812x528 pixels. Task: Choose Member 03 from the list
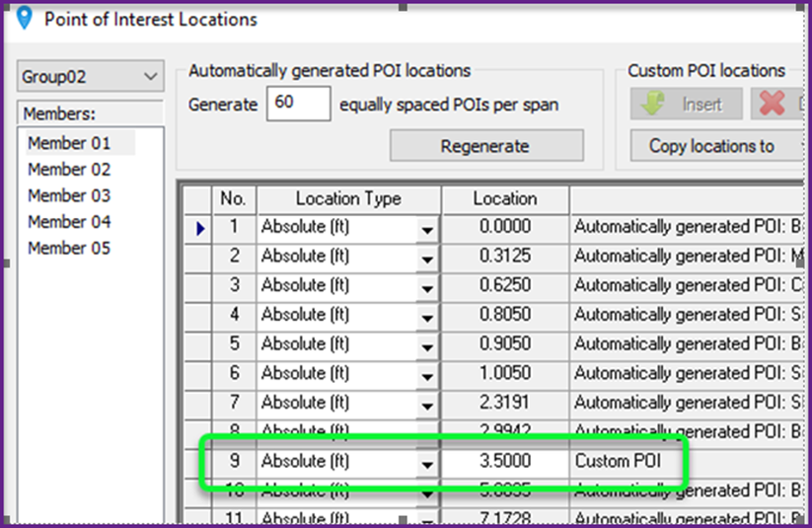tap(69, 195)
